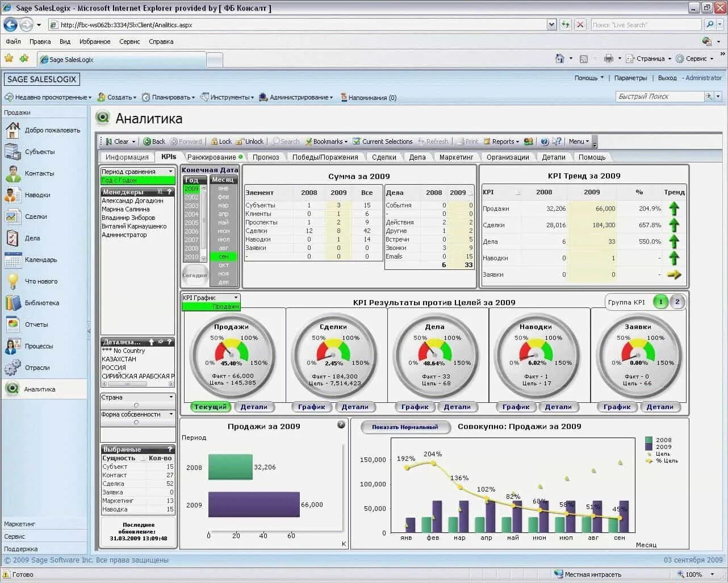
Task: Open Напоминания (0) link
Action: tap(368, 98)
